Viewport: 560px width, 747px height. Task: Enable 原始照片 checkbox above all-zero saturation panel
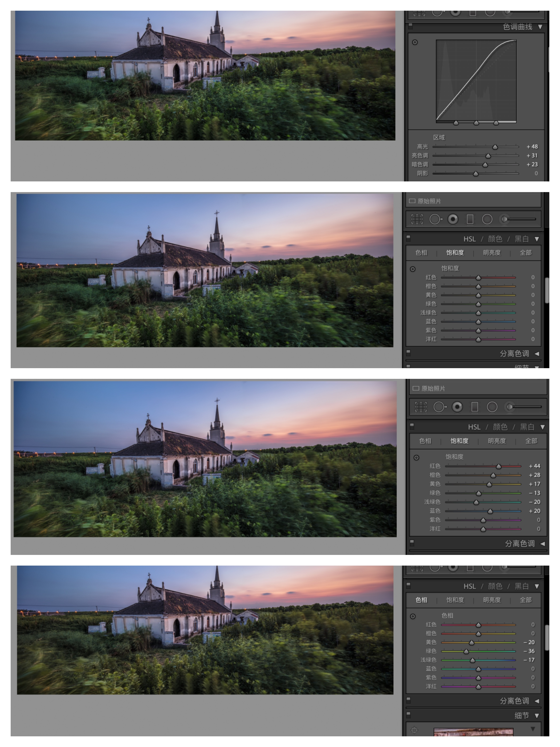pos(412,201)
